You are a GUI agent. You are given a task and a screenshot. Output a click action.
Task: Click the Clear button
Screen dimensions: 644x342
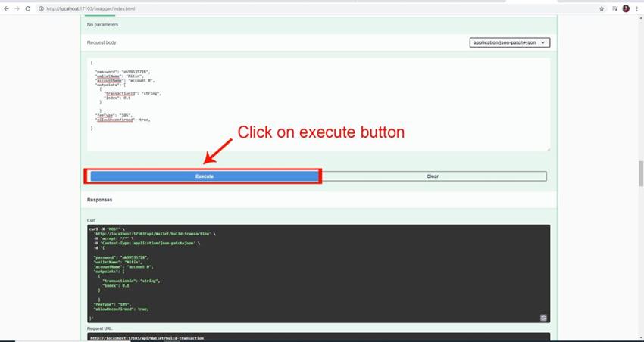click(433, 176)
